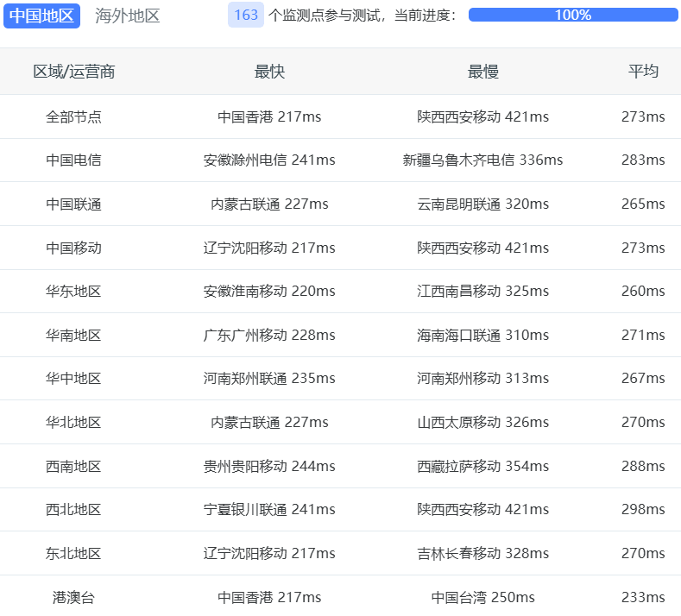Click 陕西西安移动 421ms in 西北地区 row
681x616 pixels.
(483, 509)
